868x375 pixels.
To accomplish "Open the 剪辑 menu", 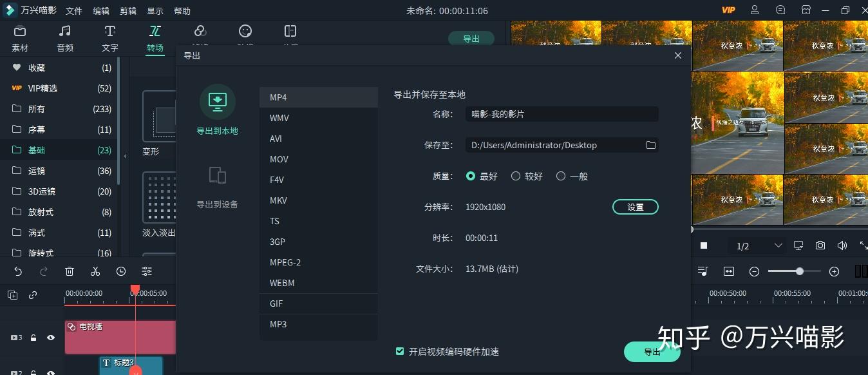I will click(128, 10).
